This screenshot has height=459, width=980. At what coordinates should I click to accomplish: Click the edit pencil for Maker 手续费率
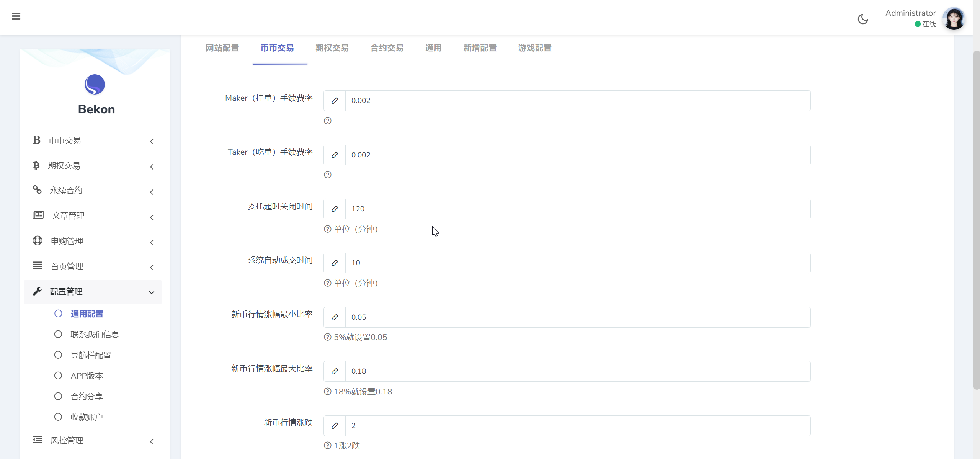[x=335, y=101]
